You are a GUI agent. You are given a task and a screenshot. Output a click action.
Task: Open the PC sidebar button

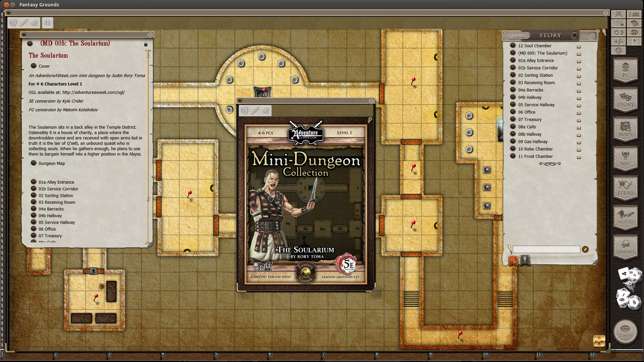626,70
